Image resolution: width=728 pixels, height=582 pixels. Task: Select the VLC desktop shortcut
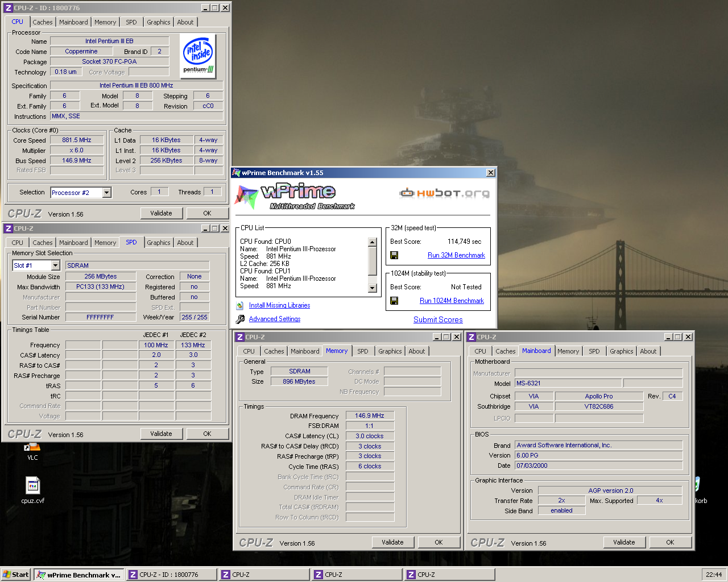[32, 452]
